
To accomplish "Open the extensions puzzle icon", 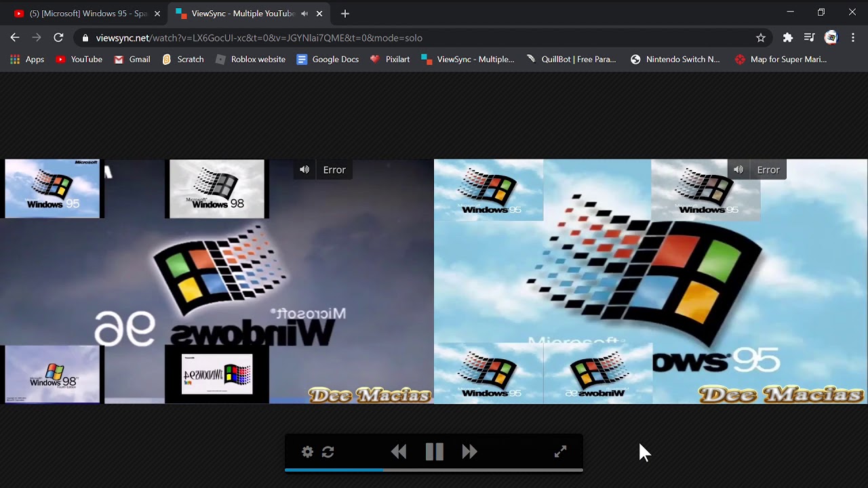I will point(788,38).
